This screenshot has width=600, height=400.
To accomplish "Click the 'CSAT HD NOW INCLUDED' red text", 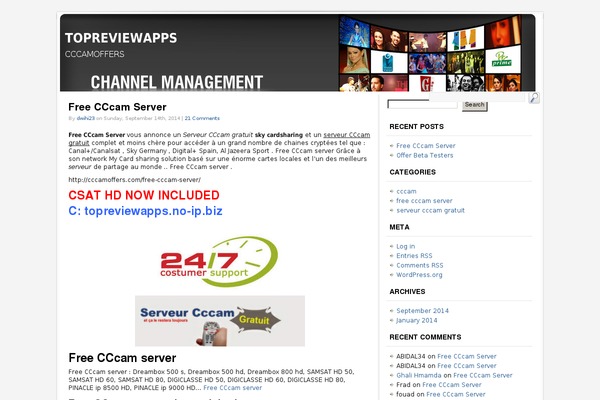I will [x=144, y=195].
